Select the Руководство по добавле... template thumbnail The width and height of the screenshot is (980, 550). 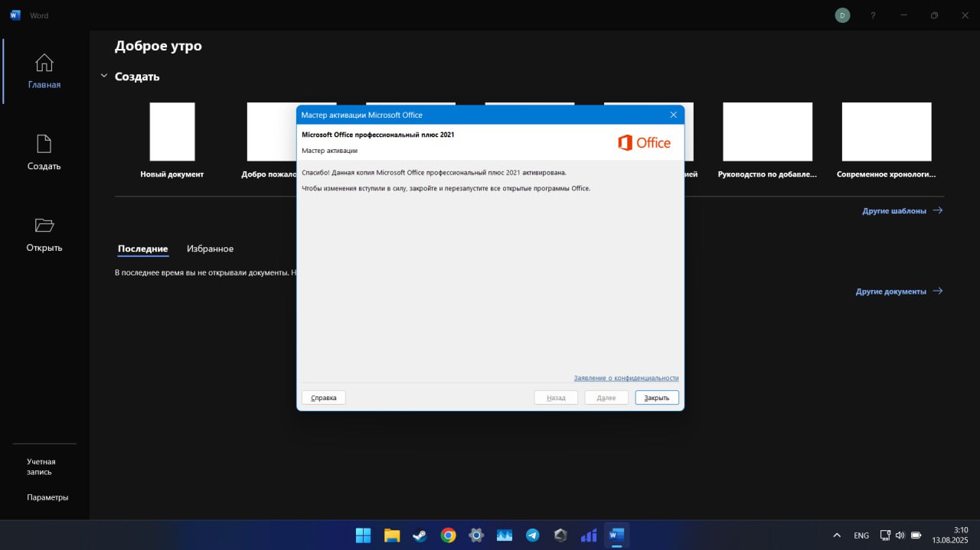coord(767,132)
